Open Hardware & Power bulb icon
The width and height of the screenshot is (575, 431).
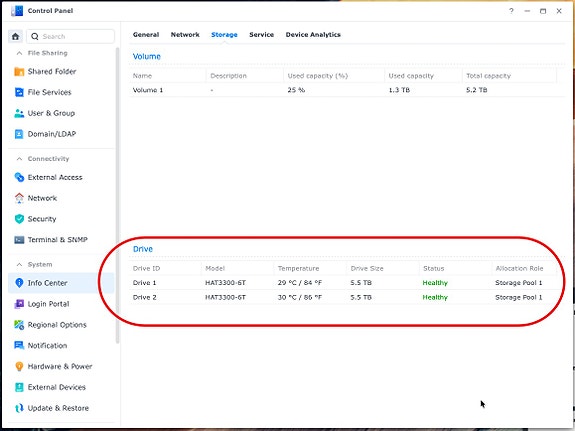(x=19, y=366)
